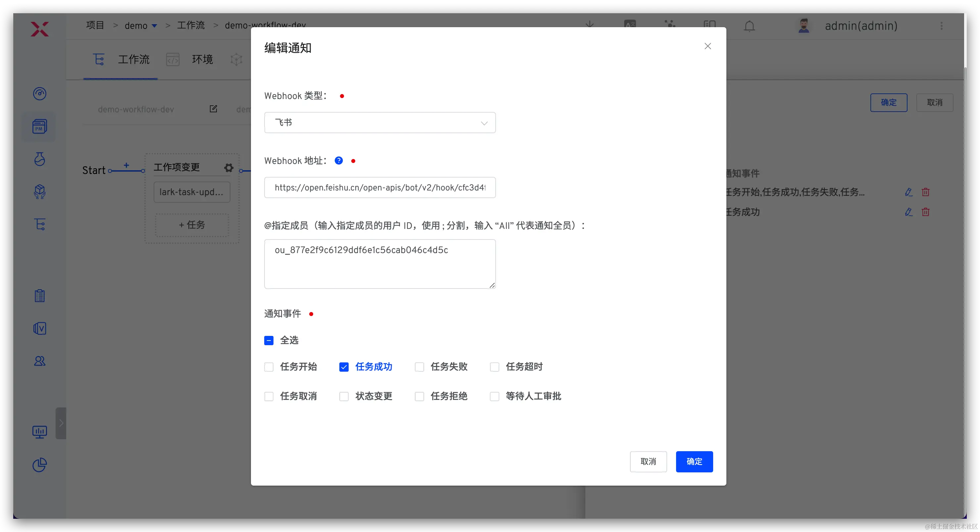Click the gear icon on 工作项变更 stage

[x=229, y=167]
